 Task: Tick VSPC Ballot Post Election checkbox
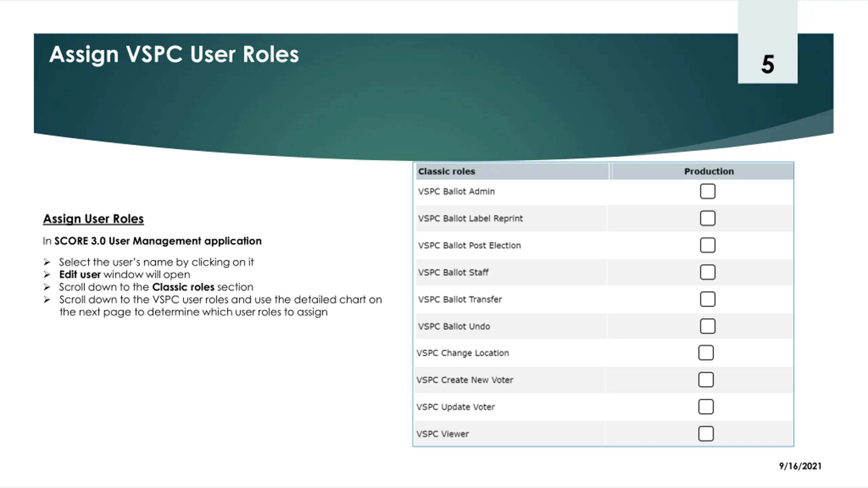click(707, 245)
